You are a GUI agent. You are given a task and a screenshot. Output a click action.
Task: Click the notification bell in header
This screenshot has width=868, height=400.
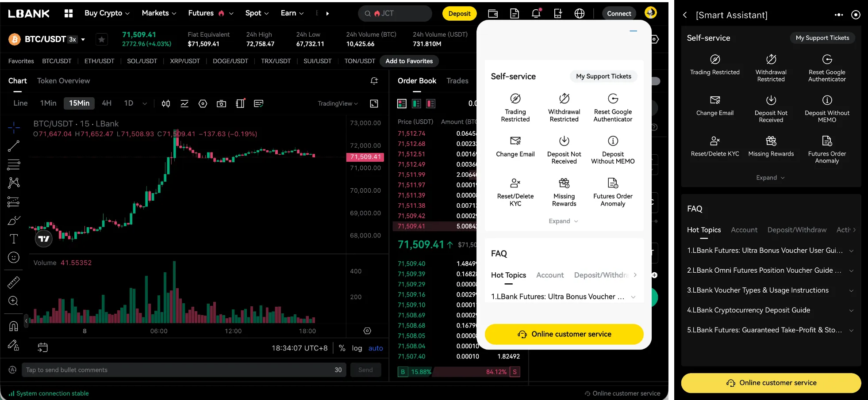(x=536, y=13)
